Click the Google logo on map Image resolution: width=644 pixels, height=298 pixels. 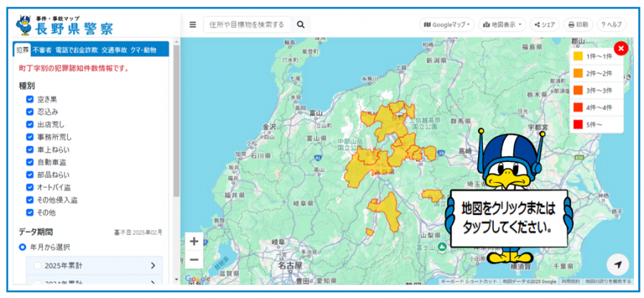tap(197, 279)
